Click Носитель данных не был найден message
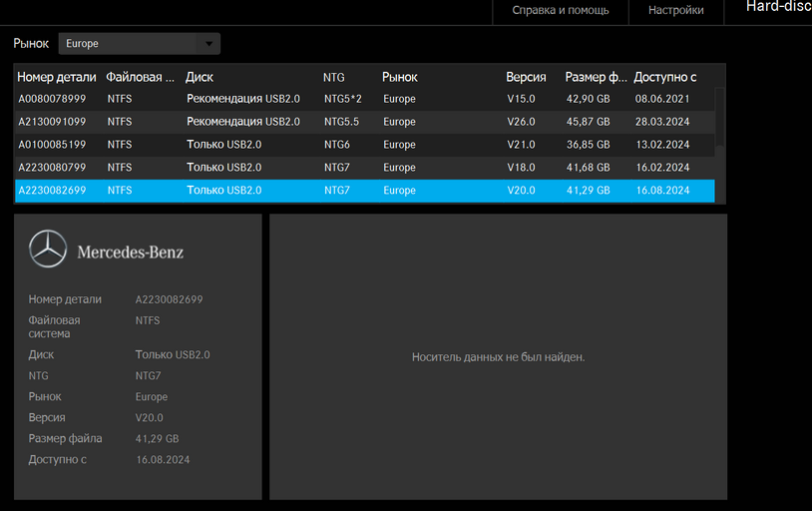This screenshot has width=812, height=511. 498,357
